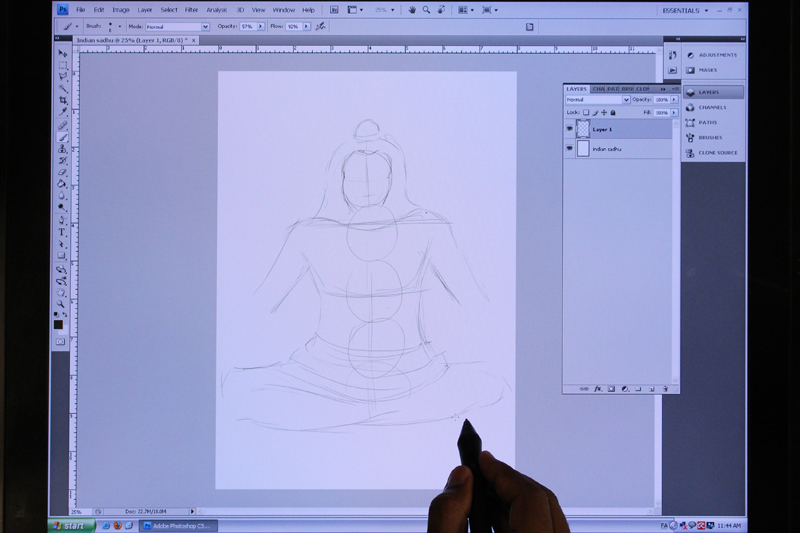This screenshot has height=533, width=800.
Task: Expand the brush Opacity slider arrow
Action: tap(262, 27)
